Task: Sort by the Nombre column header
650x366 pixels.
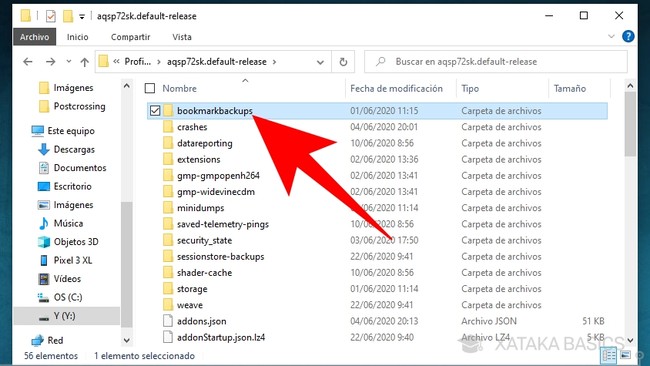Action: (x=179, y=88)
